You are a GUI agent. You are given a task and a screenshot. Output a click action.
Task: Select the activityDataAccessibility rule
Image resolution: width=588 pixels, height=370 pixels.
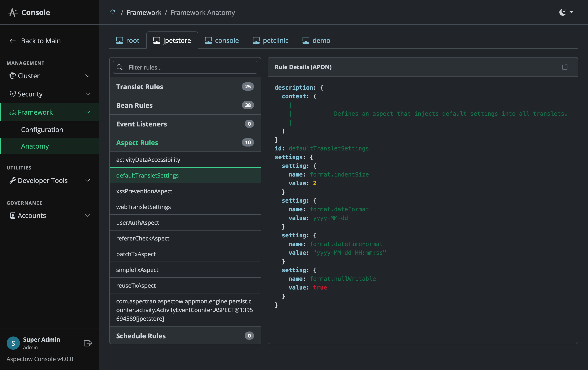coord(185,160)
